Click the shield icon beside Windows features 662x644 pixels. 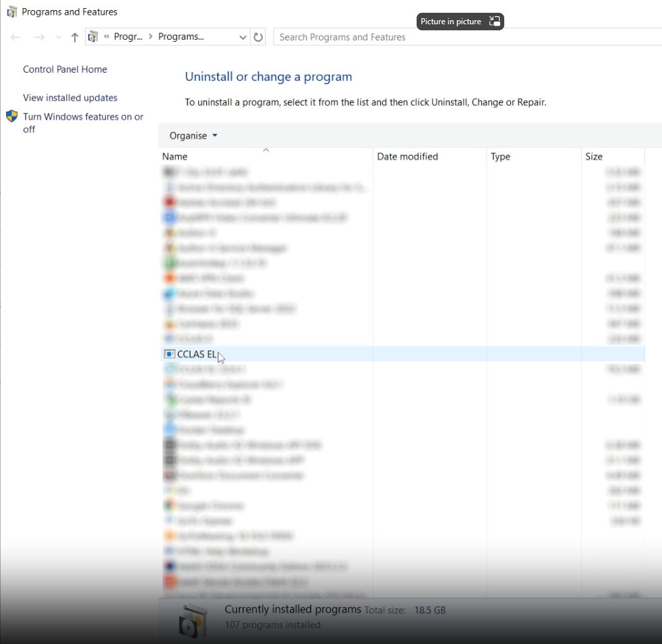point(11,117)
